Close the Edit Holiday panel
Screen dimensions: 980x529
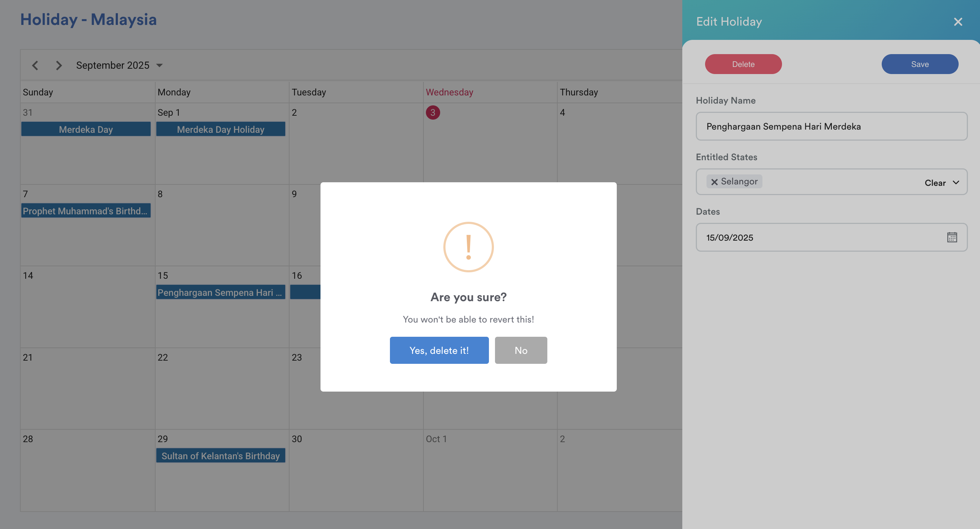(x=958, y=22)
